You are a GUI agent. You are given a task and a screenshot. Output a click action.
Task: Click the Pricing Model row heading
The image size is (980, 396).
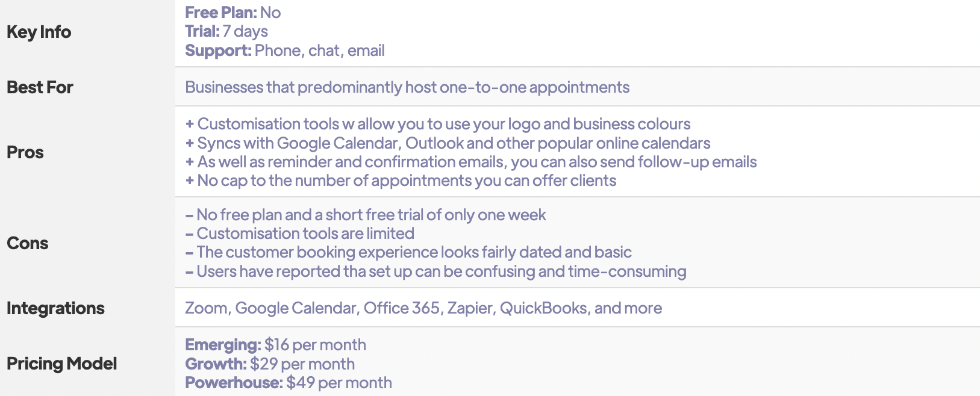[62, 364]
